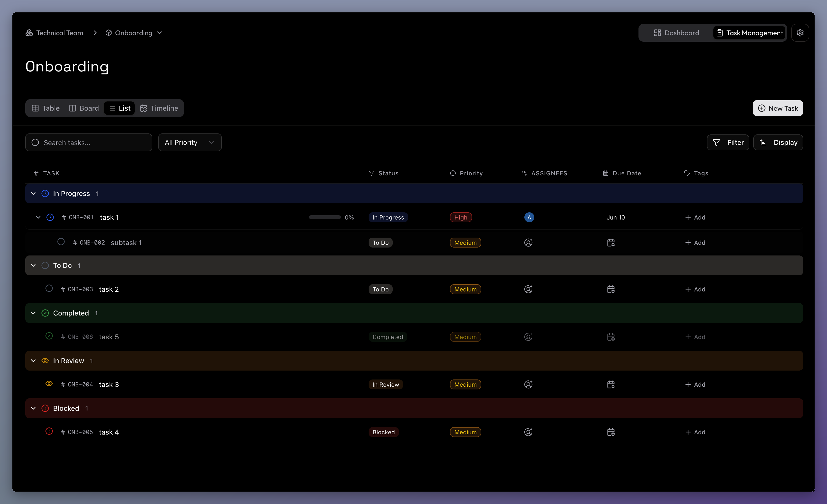Toggle eye status icon of task 3

click(x=49, y=383)
